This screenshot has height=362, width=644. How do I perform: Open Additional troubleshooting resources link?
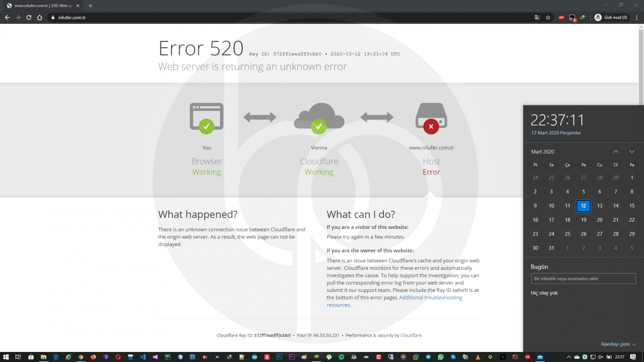tap(394, 301)
